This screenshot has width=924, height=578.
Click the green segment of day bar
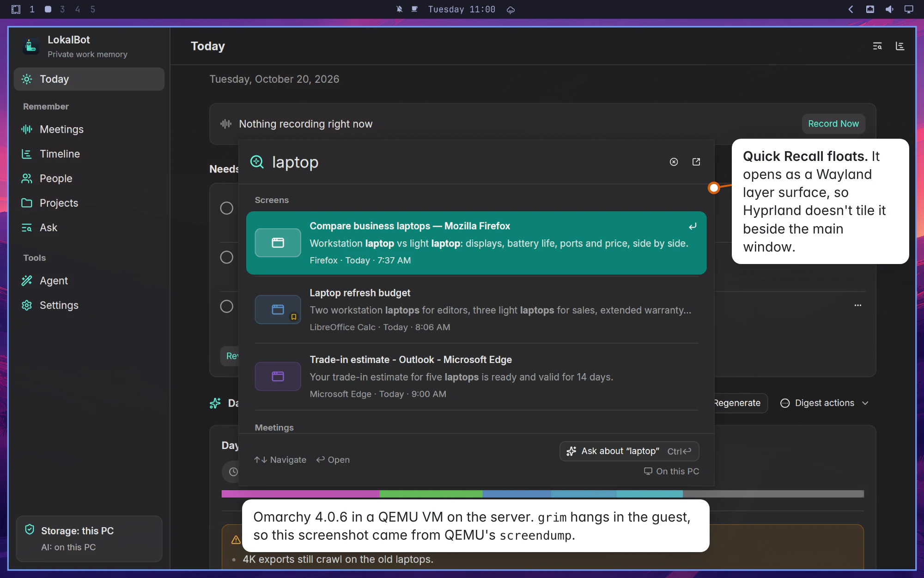(x=431, y=494)
